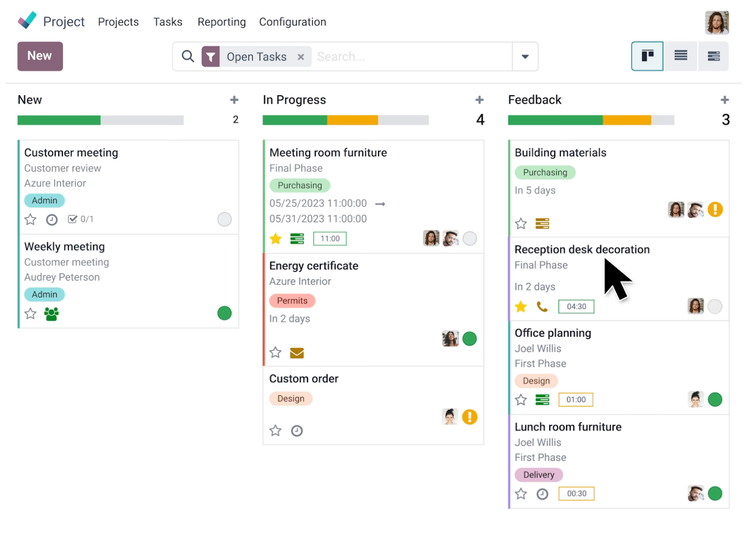Switch to Kanban view icon
The height and width of the screenshot is (560, 749).
pos(647,56)
